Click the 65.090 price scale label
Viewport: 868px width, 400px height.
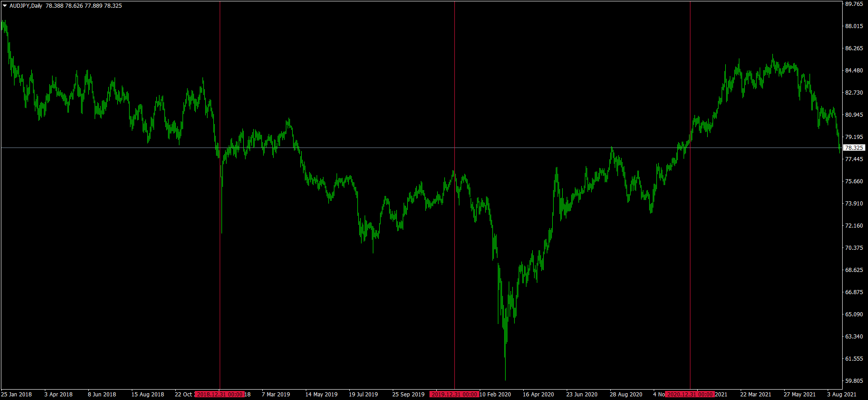tap(854, 314)
